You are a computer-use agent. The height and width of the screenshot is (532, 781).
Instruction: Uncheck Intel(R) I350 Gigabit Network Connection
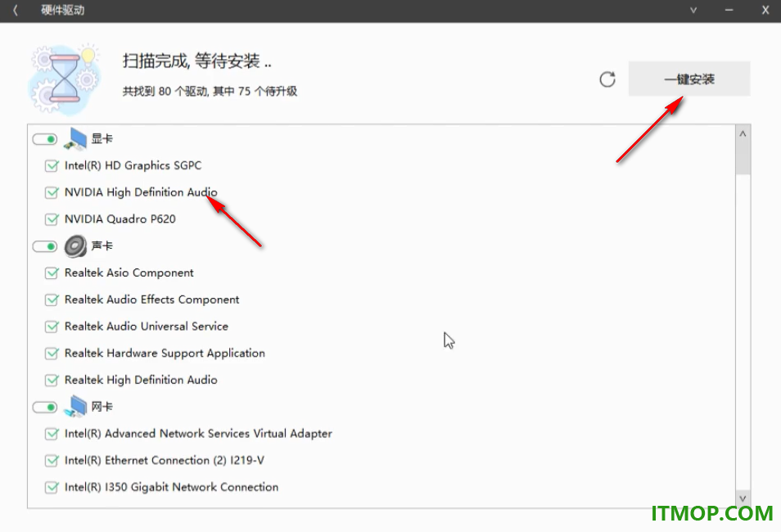coord(52,488)
